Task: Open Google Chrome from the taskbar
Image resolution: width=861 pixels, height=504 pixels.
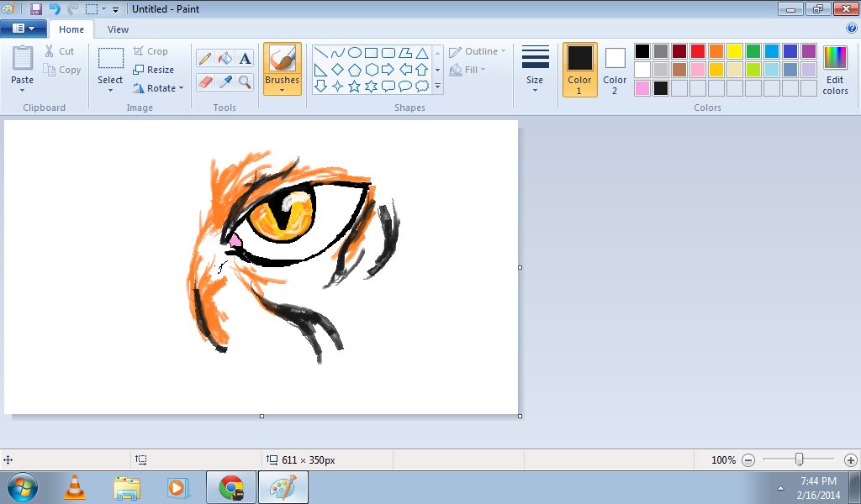Action: point(231,487)
